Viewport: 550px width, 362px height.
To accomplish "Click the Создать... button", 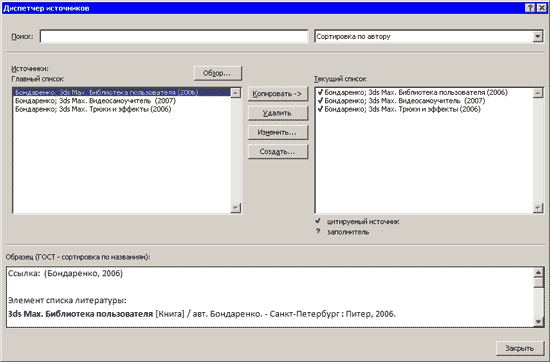I will pos(277,152).
